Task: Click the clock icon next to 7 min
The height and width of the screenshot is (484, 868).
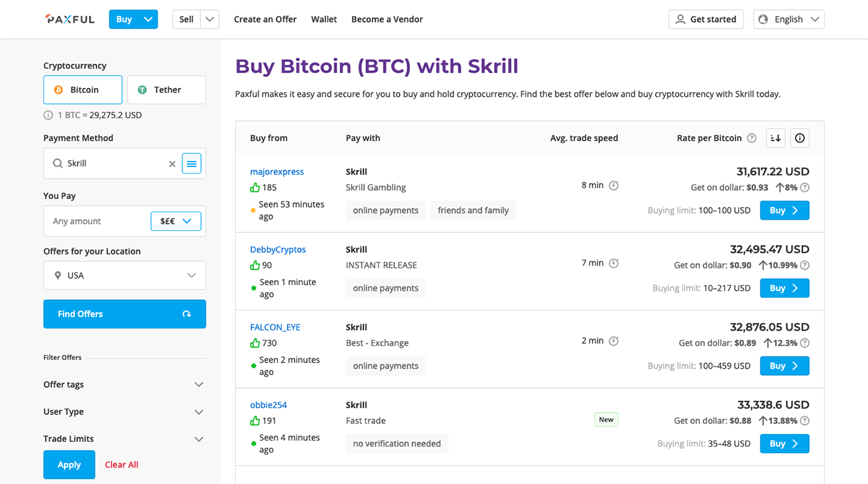Action: click(x=614, y=263)
